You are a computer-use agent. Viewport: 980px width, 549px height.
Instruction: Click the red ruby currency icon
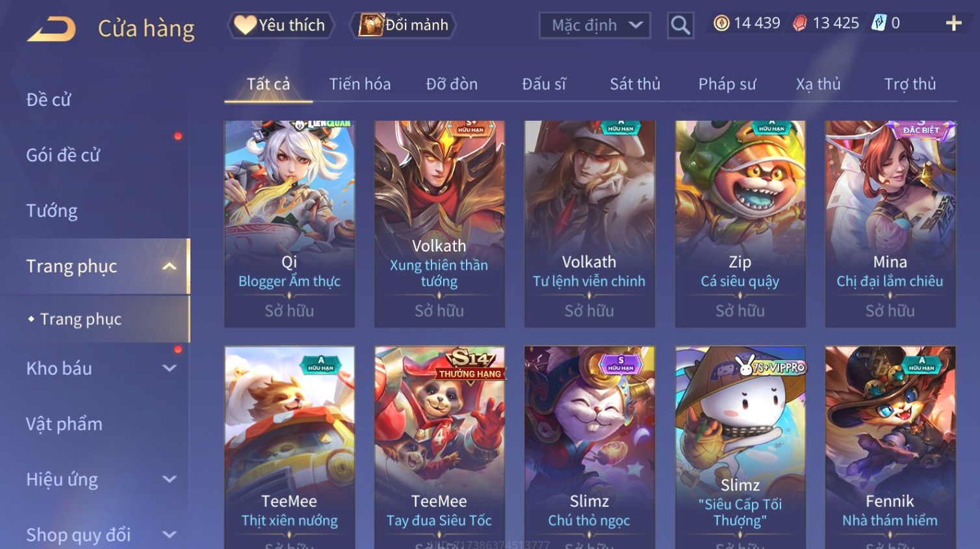[x=800, y=23]
